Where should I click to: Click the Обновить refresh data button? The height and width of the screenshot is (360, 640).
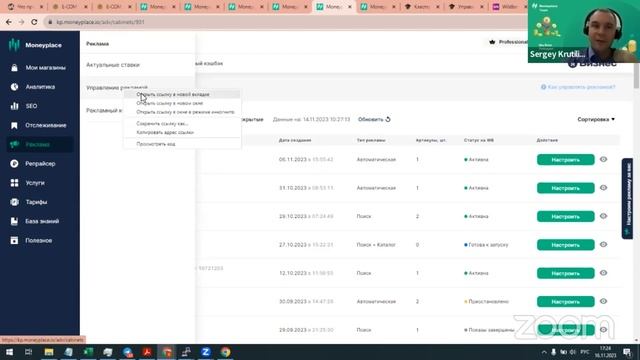374,119
